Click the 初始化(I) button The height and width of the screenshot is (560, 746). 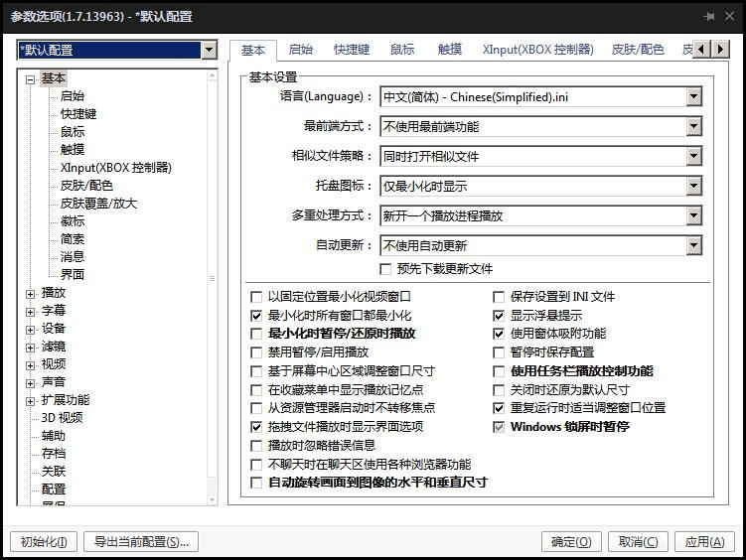pos(44,541)
